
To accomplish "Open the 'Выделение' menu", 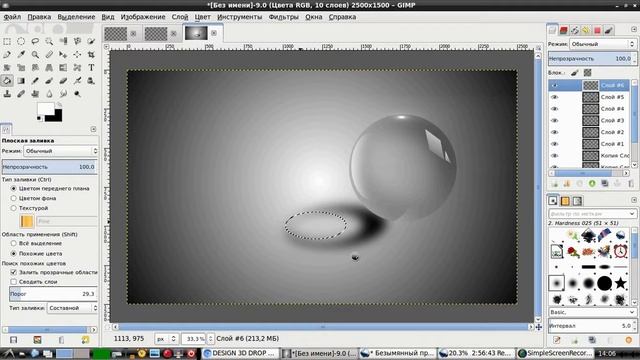I will tap(76, 17).
